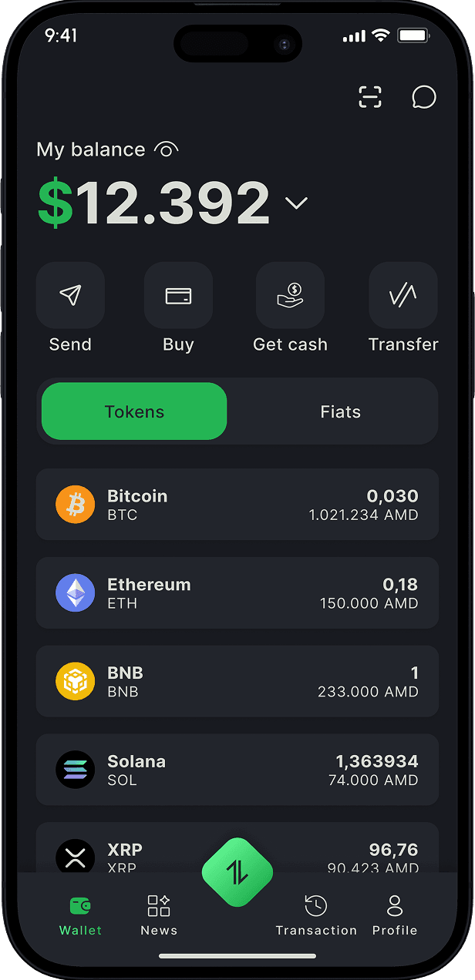This screenshot has height=980, width=475.
Task: Open the central swap button
Action: tap(237, 871)
